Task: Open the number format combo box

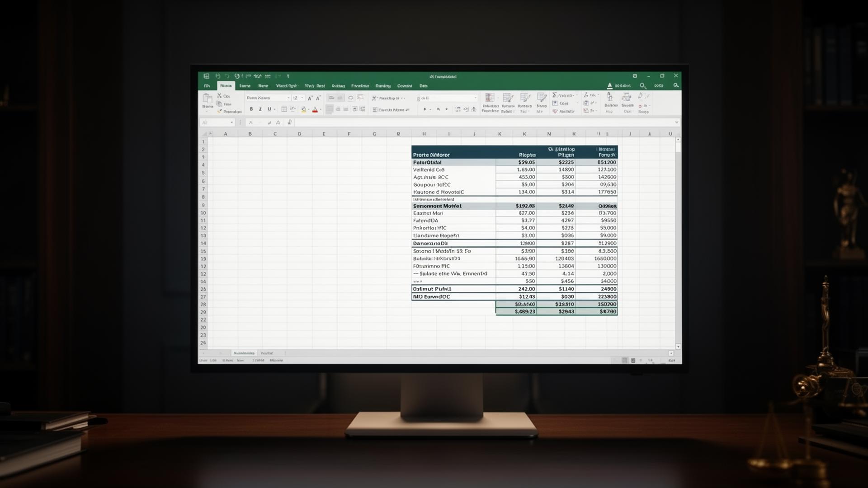Action: click(447, 98)
